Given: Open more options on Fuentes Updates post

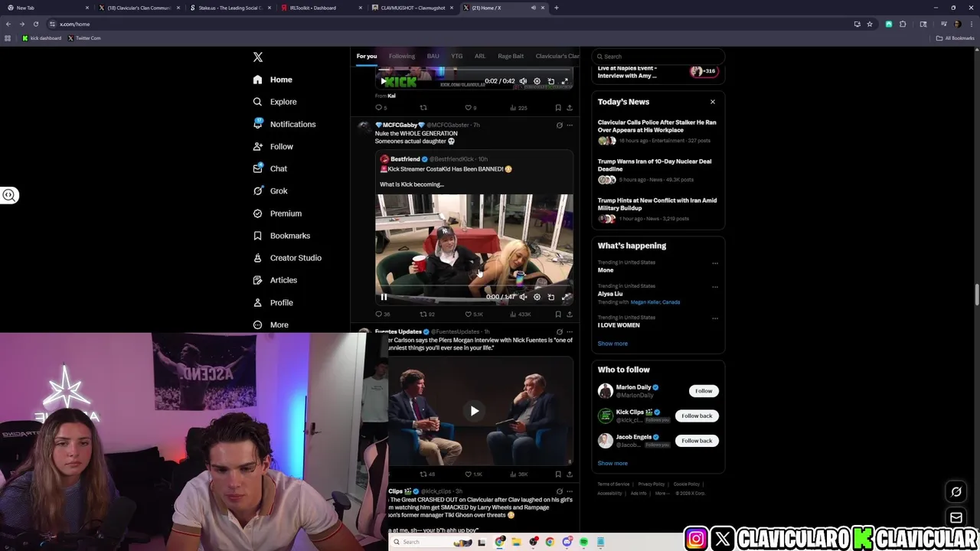Looking at the screenshot, I should click(x=569, y=331).
